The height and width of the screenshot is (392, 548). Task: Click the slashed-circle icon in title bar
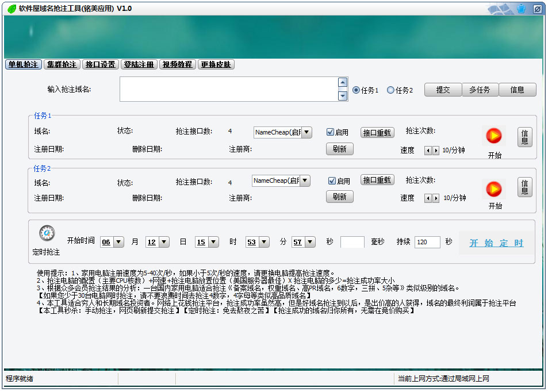pos(536,9)
